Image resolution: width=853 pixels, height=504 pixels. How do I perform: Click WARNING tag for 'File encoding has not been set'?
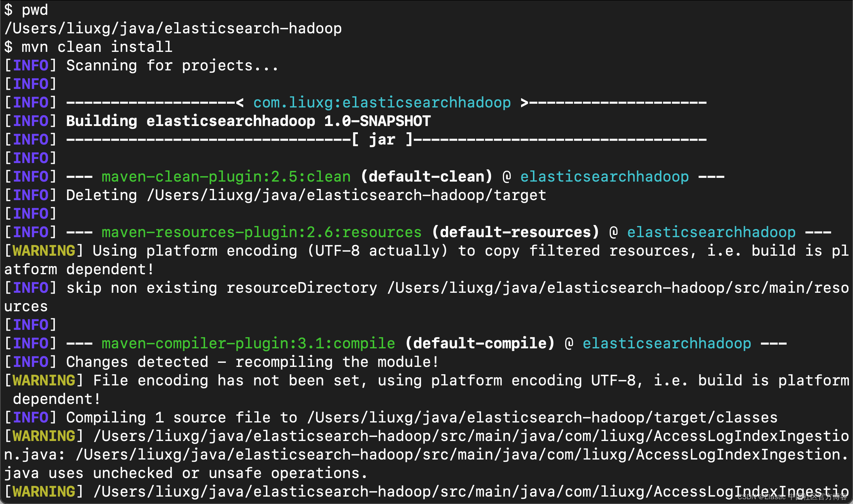pos(44,381)
